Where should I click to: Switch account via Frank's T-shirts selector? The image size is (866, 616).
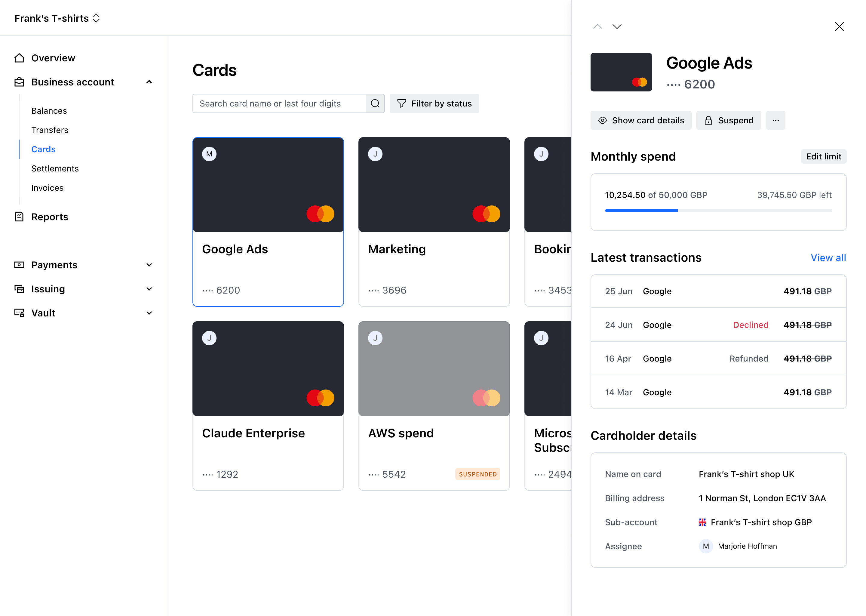pyautogui.click(x=57, y=18)
